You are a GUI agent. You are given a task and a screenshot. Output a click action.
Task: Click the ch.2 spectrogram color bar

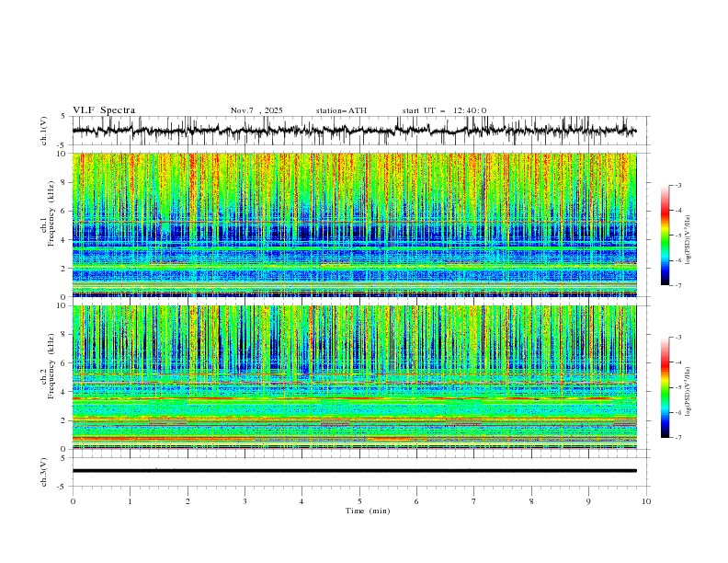665,387
